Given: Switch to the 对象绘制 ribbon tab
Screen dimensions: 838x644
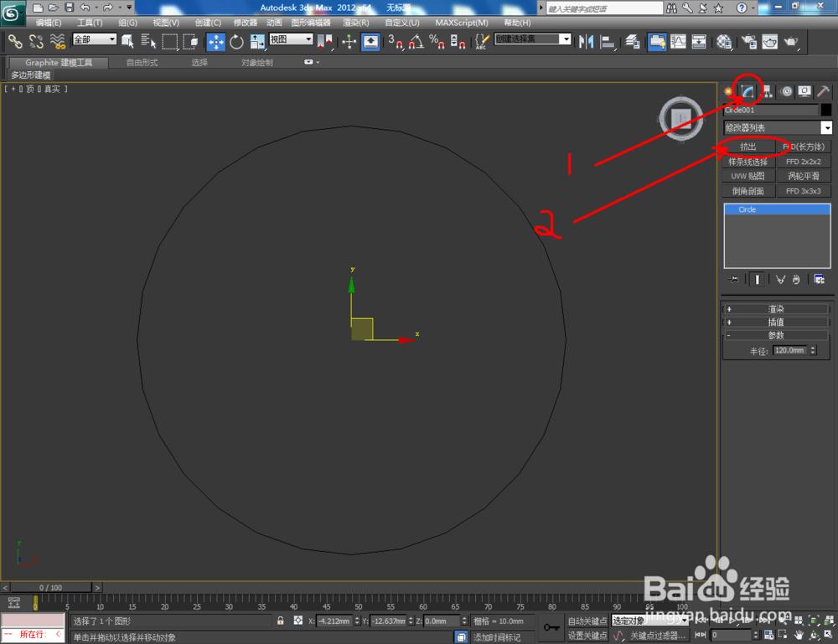Looking at the screenshot, I should click(x=257, y=63).
